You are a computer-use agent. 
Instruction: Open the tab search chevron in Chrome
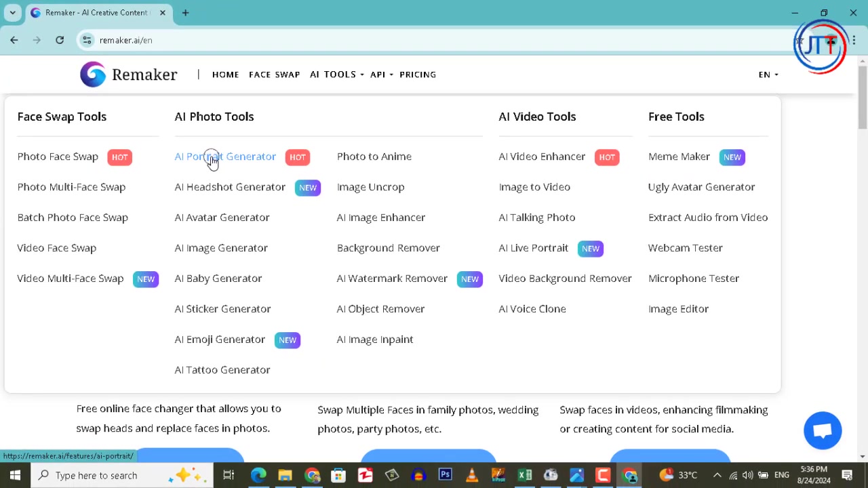click(x=12, y=12)
